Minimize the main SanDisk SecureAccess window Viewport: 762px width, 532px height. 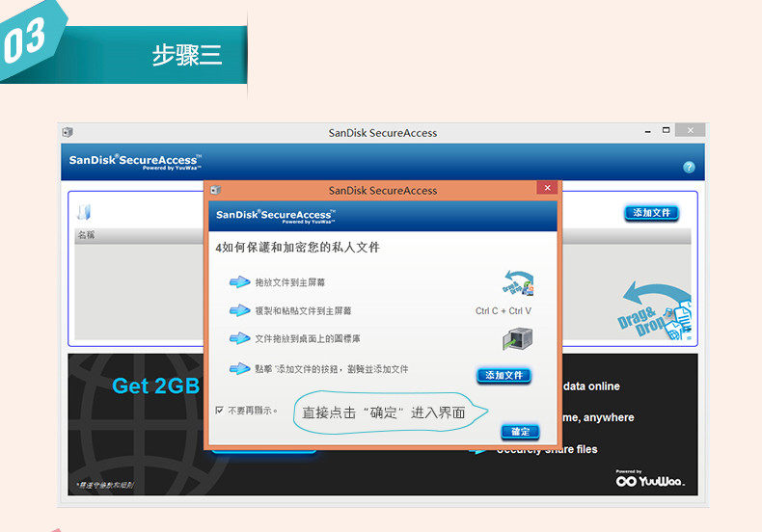tap(647, 131)
